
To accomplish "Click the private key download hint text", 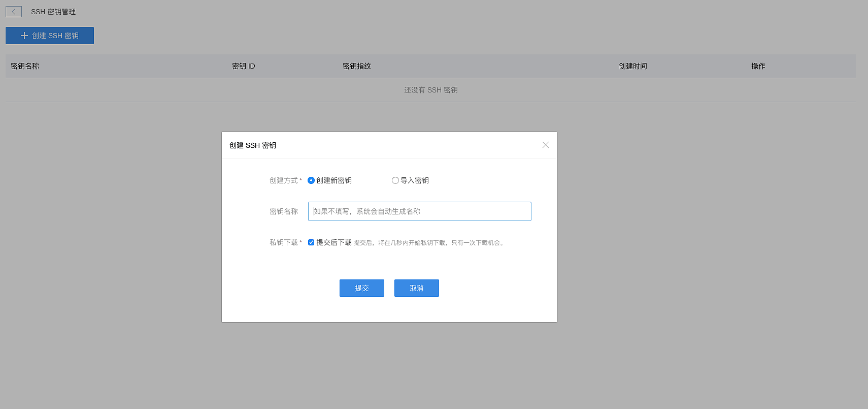I will [429, 243].
